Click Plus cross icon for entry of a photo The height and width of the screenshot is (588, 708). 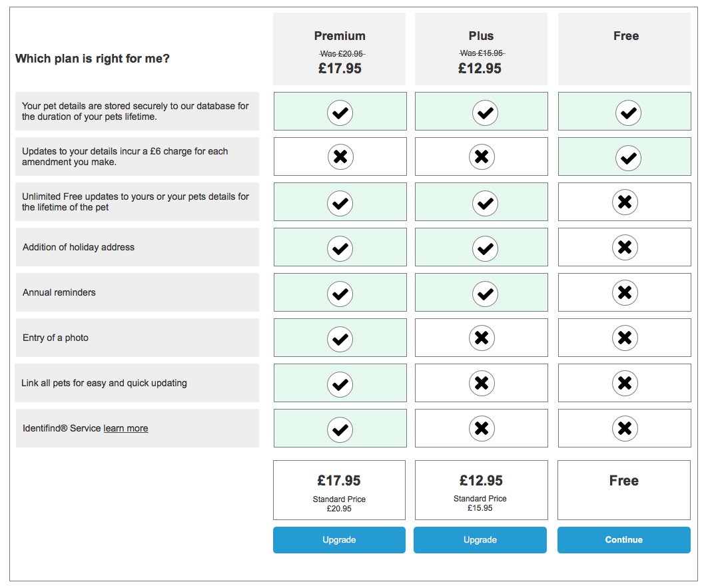point(482,338)
